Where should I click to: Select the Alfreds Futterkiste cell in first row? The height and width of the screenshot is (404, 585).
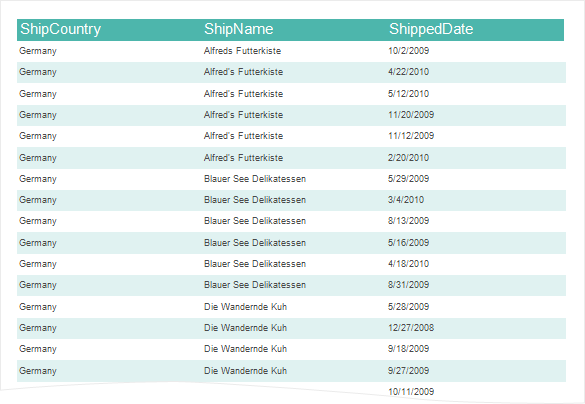[242, 51]
